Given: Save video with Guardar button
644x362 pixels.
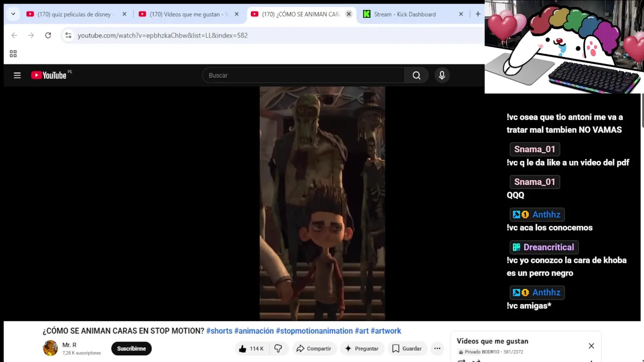Looking at the screenshot, I should coord(407,348).
